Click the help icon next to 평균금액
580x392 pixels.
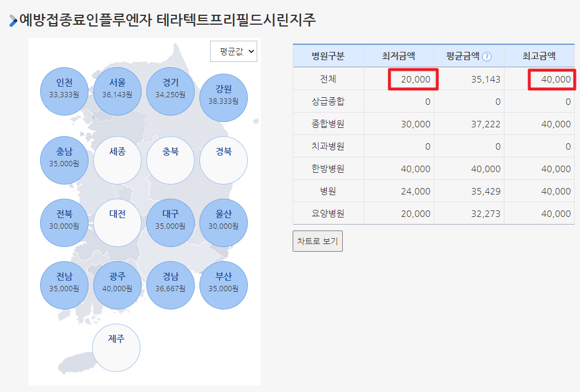tap(487, 57)
